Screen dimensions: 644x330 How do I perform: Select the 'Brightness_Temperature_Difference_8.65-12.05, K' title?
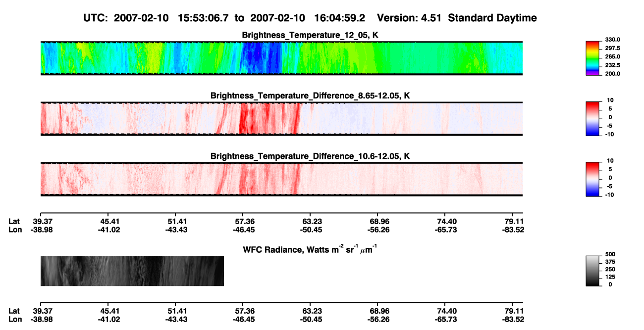[x=310, y=95]
